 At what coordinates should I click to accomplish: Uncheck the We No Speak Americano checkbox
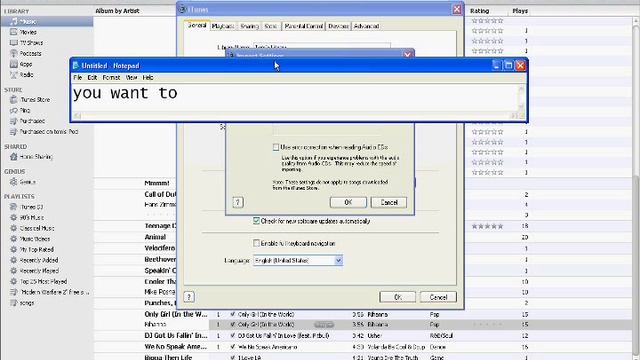click(233, 347)
